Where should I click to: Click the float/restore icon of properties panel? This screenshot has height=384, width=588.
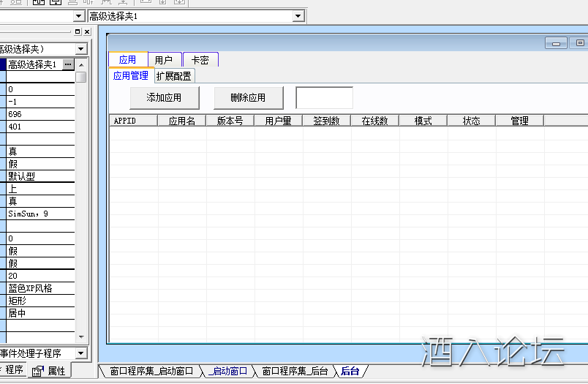pyautogui.click(x=78, y=32)
